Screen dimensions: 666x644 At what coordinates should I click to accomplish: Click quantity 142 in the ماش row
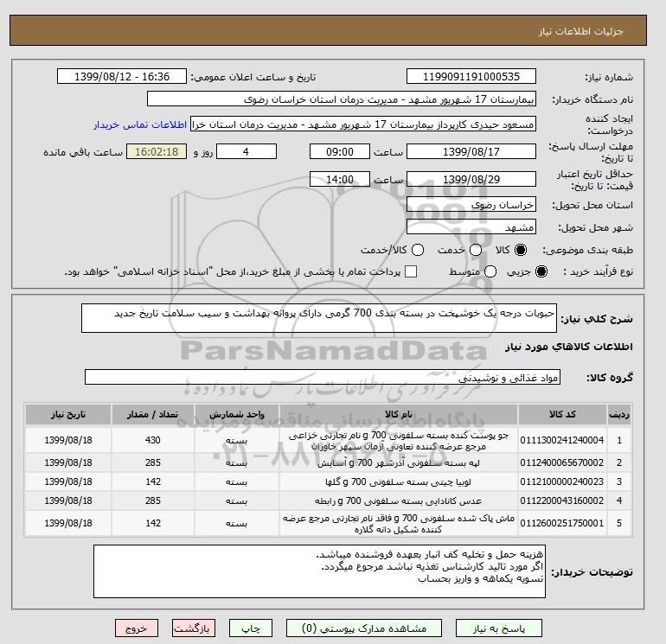tap(152, 524)
